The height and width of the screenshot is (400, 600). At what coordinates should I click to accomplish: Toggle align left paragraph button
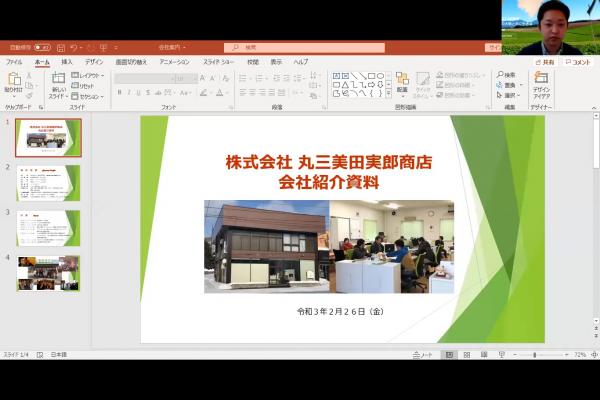243,93
